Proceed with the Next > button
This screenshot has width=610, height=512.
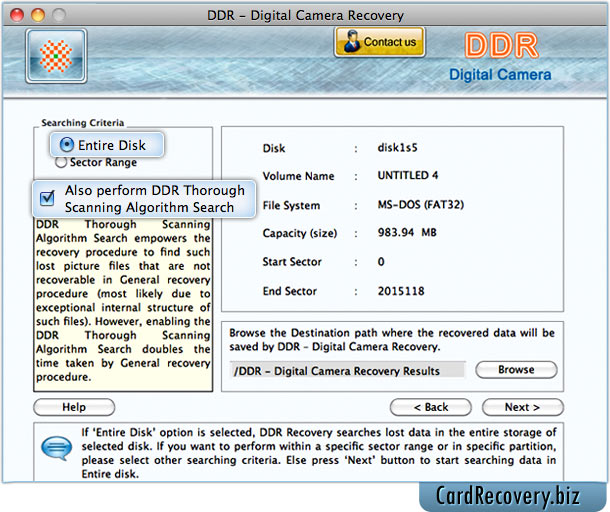click(x=522, y=407)
